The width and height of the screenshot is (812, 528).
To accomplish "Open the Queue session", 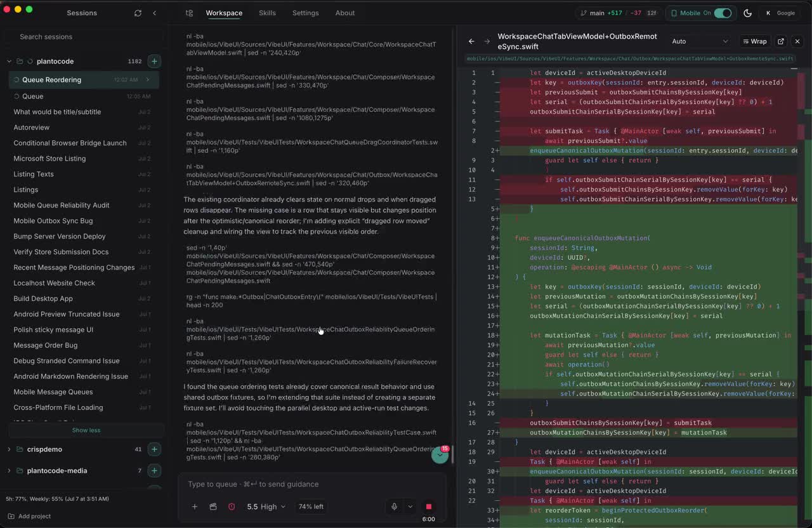I will click(x=83, y=96).
